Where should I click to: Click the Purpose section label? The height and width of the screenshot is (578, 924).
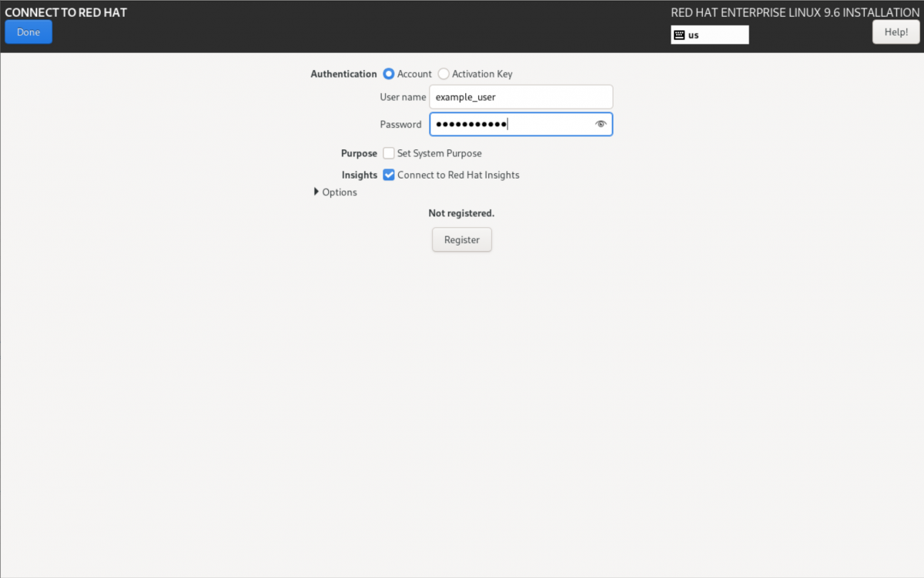point(359,153)
